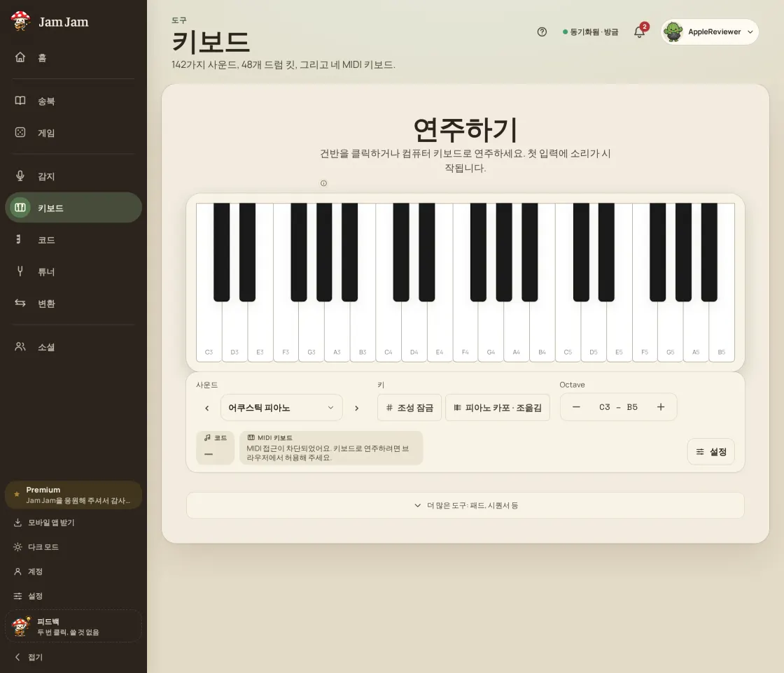Play the B4 white key
The width and height of the screenshot is (784, 673).
tap(542, 332)
